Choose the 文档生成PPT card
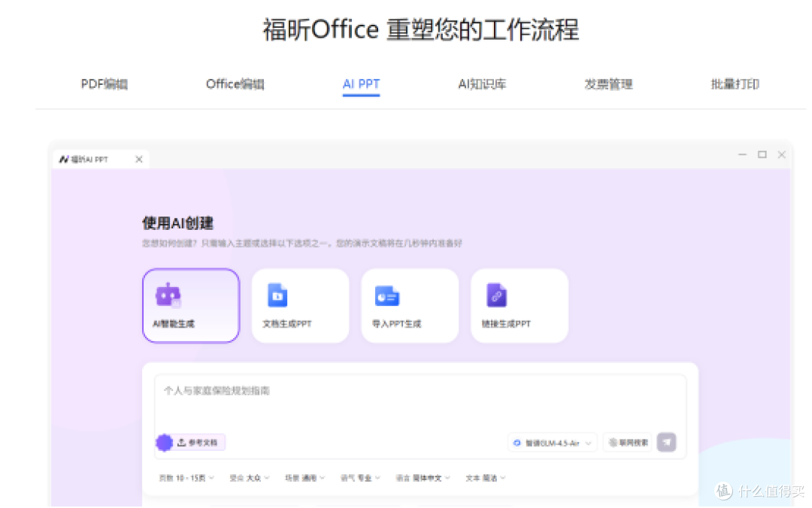Screen dimensions: 812x508 [300, 306]
